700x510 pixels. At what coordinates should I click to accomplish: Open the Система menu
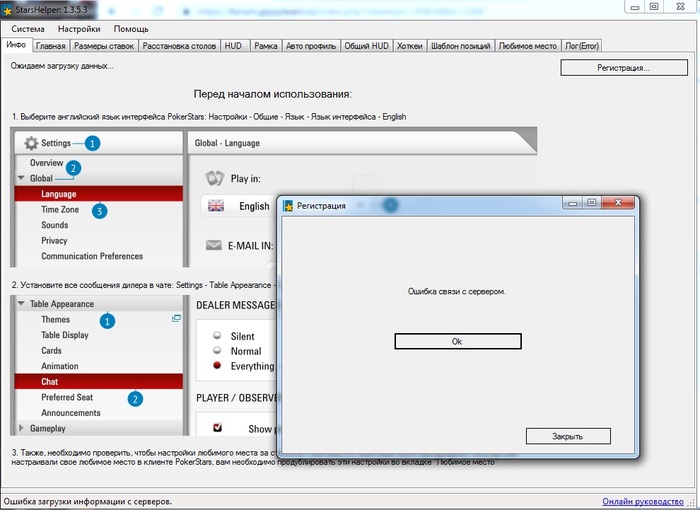coord(28,29)
